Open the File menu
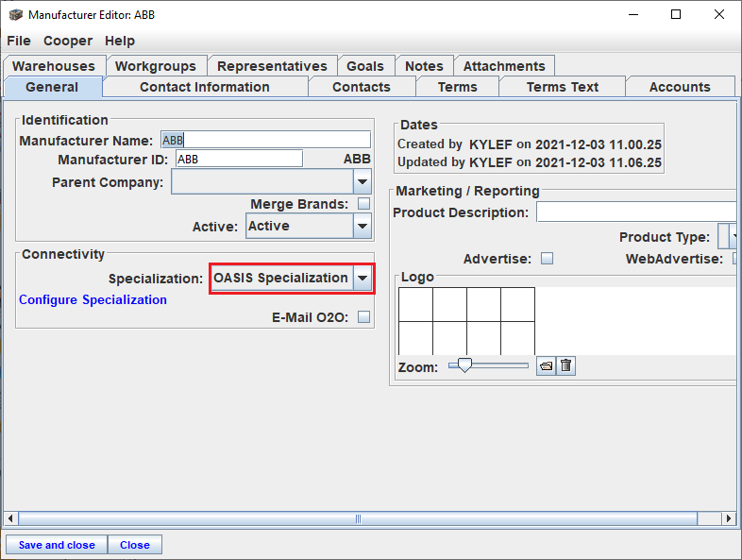Viewport: 742px width, 560px height. (x=19, y=41)
